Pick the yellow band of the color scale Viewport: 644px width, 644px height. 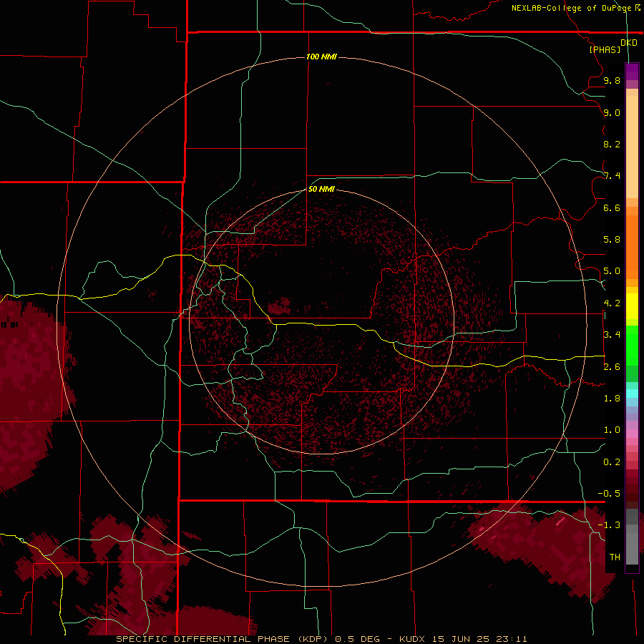click(632, 306)
